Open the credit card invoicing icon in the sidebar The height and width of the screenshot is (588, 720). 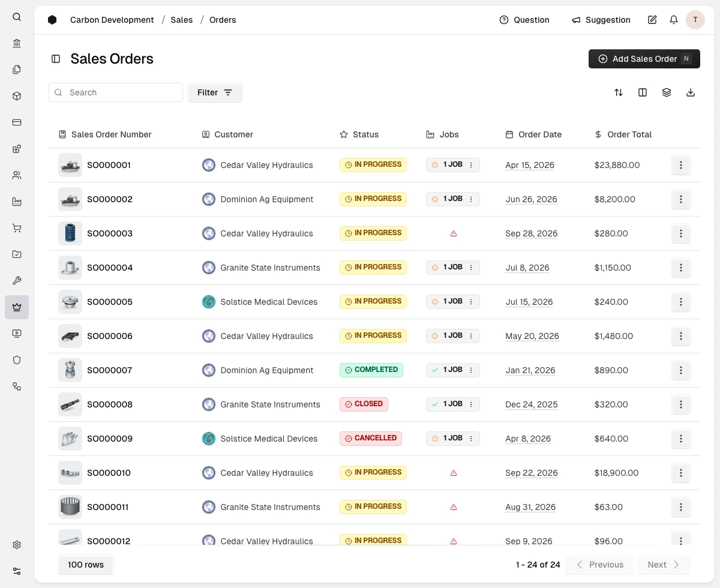tap(17, 122)
